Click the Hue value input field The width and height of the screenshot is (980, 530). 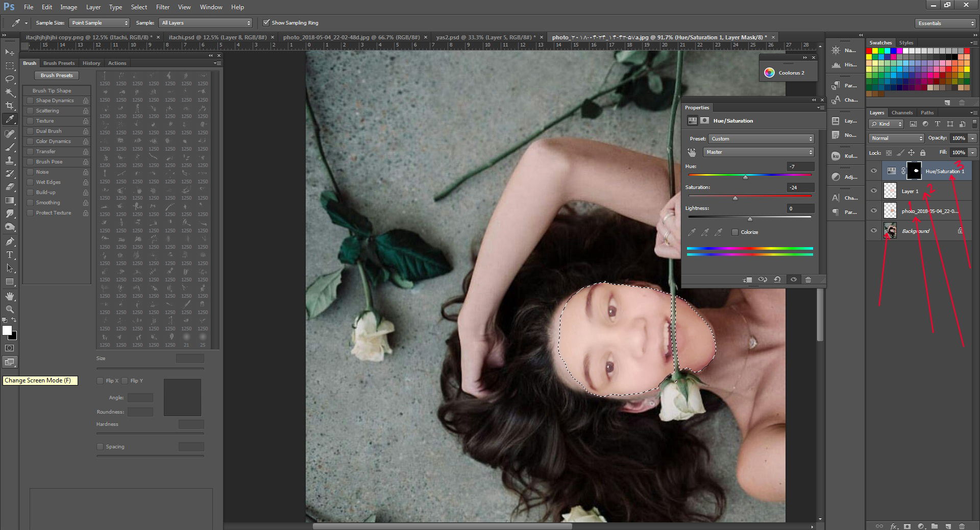pos(800,167)
